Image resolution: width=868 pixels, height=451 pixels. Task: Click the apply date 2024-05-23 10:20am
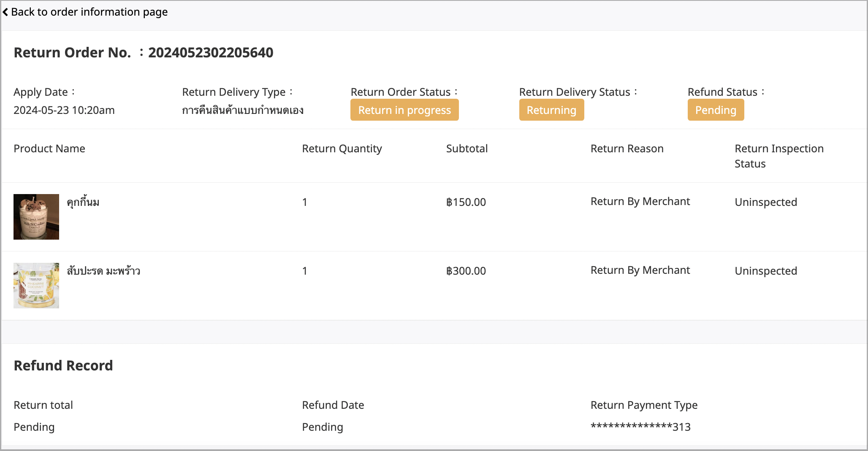[x=64, y=110]
